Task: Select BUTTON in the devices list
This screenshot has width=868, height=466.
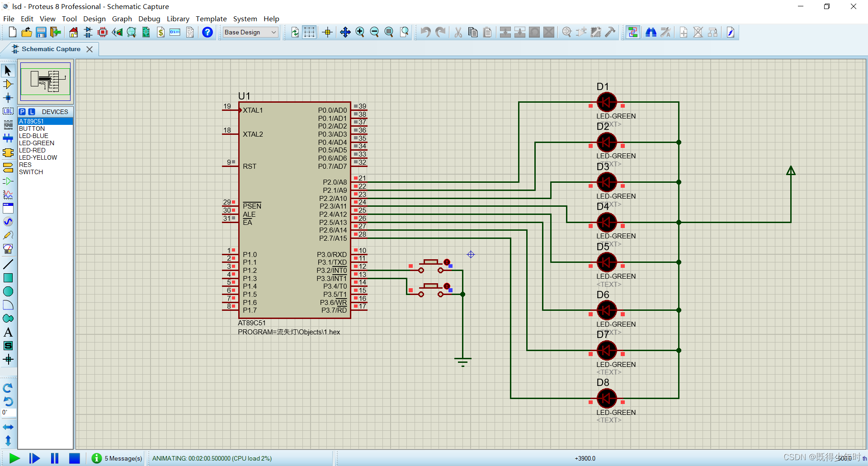Action: (x=45, y=128)
